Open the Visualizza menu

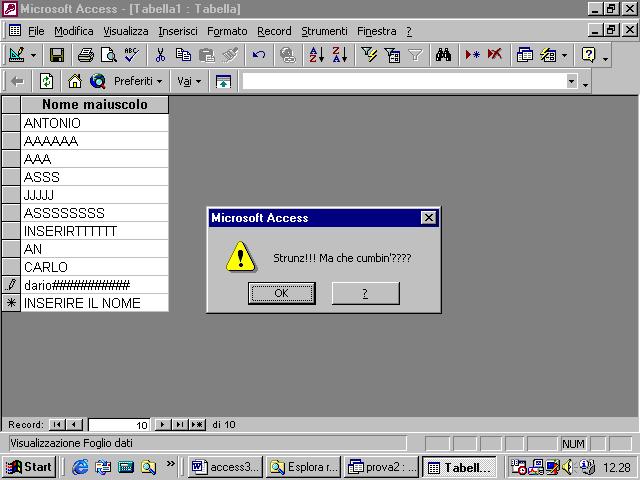tap(126, 31)
